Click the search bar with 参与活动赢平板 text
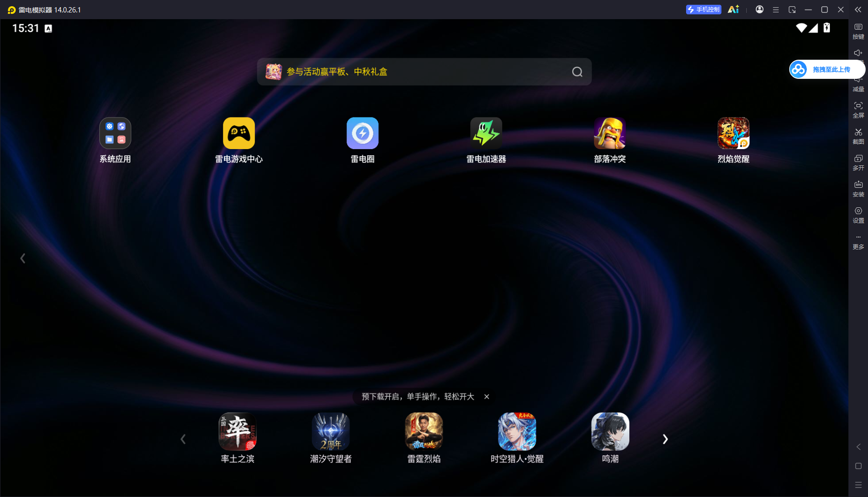Screen dimensions: 868x497 [424, 72]
